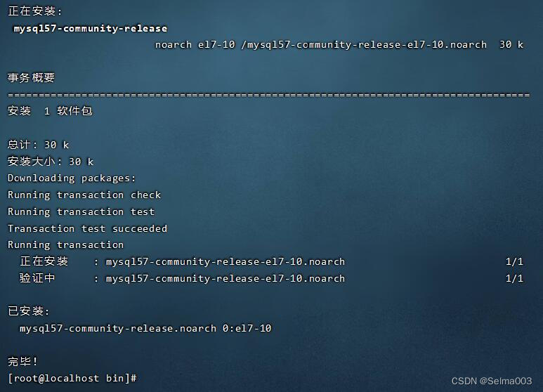Image resolution: width=543 pixels, height=392 pixels.
Task: Click "mysql57-community-release.noarch 0:el7-10" installed entry
Action: [x=145, y=328]
